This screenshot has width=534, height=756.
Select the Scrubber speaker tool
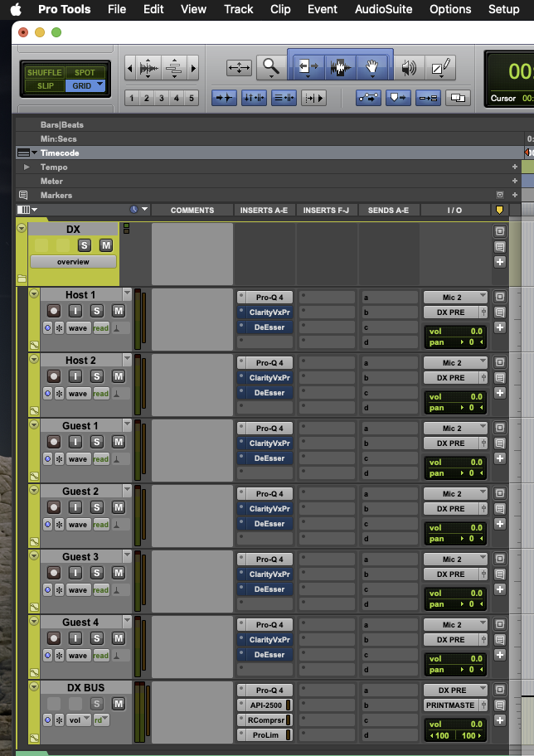(409, 67)
